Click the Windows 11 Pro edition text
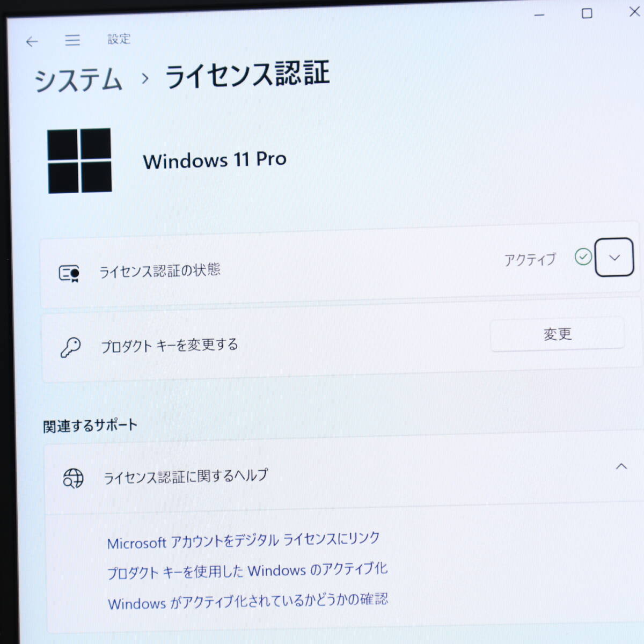The height and width of the screenshot is (644, 644). 215,160
